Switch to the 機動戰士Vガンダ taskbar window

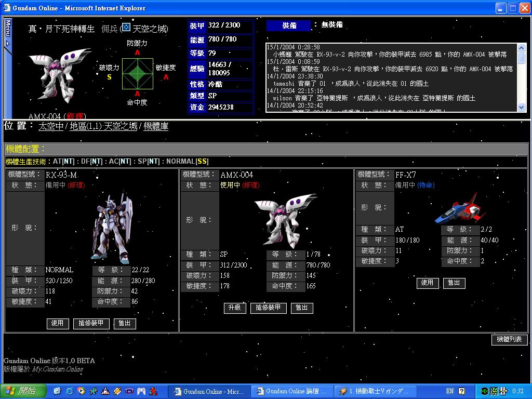click(375, 391)
